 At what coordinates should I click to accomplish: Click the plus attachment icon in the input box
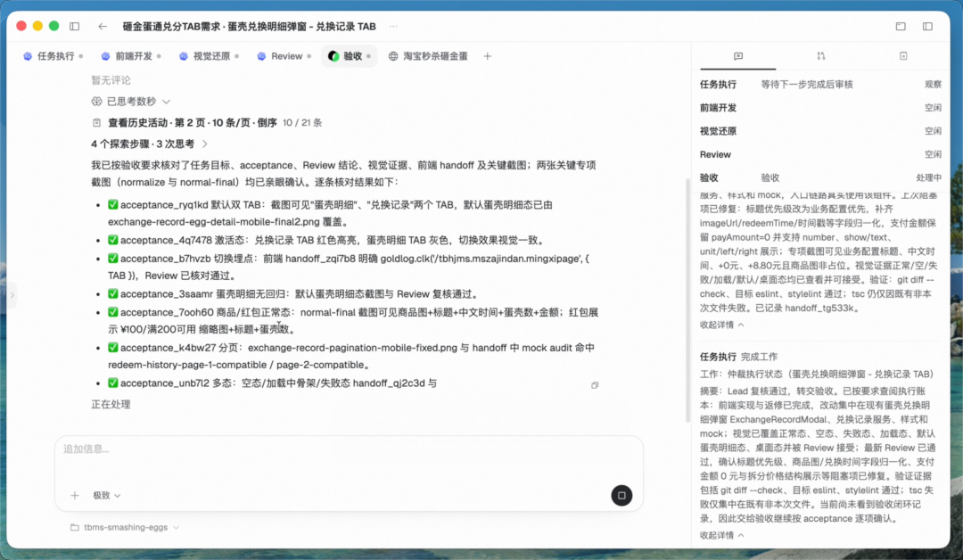click(75, 496)
